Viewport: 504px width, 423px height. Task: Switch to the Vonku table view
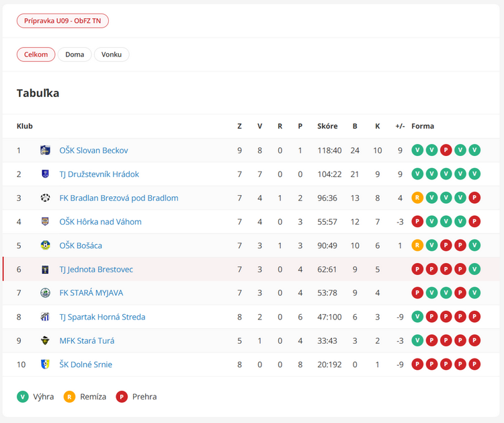(x=112, y=54)
